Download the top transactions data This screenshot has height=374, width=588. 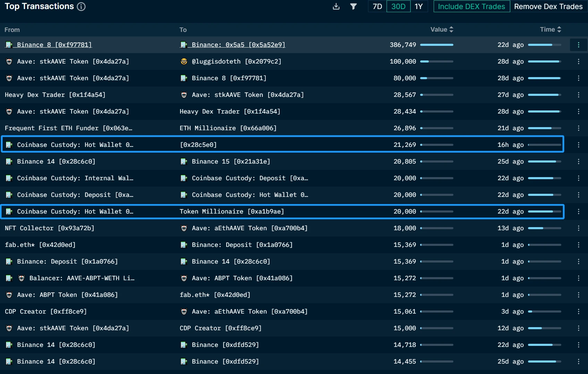[x=336, y=7]
